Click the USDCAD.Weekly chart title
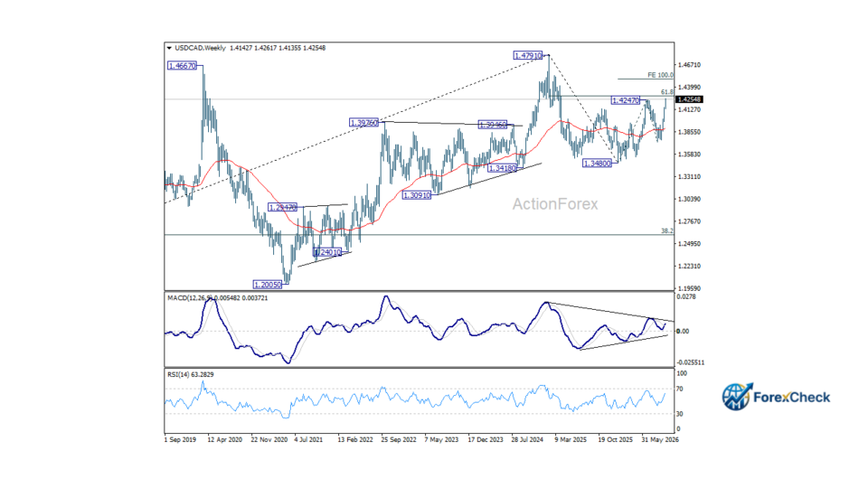This screenshot has height=488, width=868. click(x=200, y=48)
